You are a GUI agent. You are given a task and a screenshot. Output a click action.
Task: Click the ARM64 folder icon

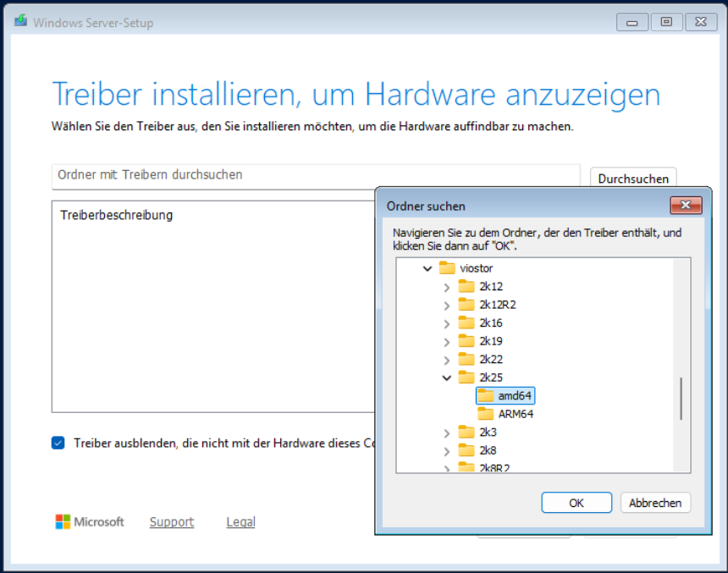[485, 414]
